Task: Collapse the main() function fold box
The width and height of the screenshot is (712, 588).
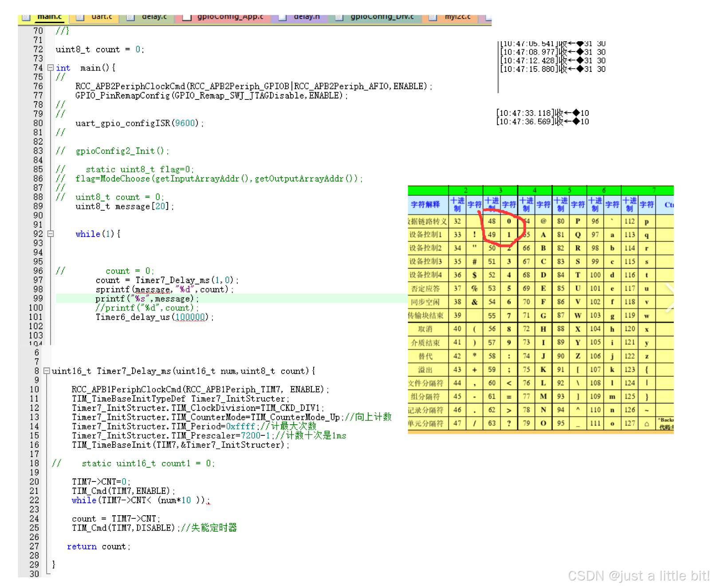Action: [50, 67]
